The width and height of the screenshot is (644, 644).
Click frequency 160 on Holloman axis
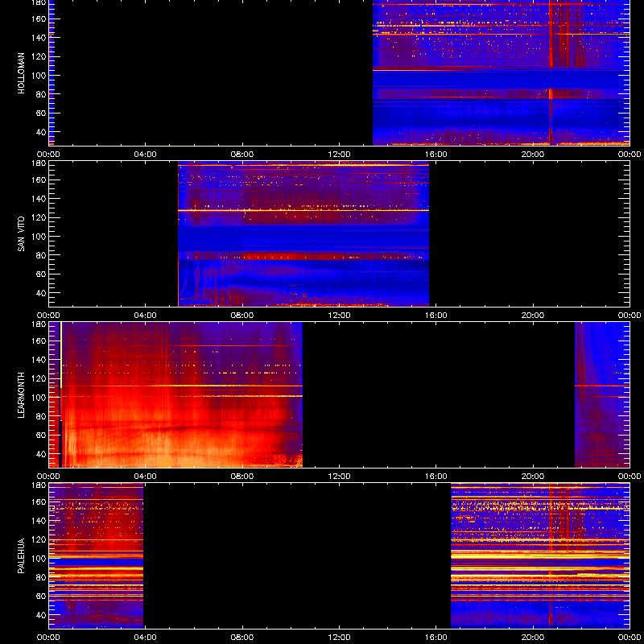(x=40, y=19)
